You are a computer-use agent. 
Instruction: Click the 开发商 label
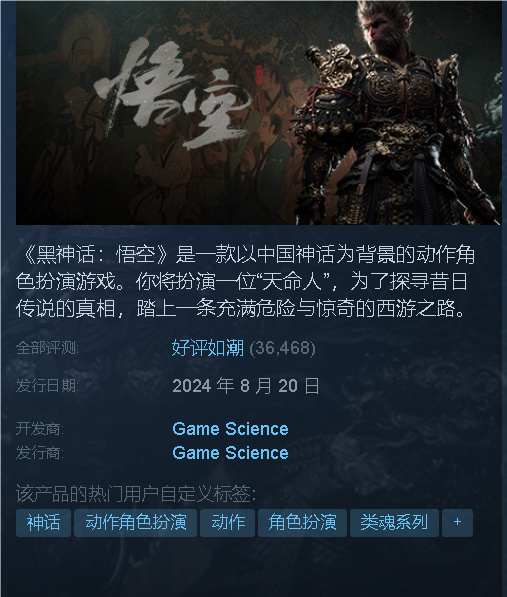click(x=40, y=429)
